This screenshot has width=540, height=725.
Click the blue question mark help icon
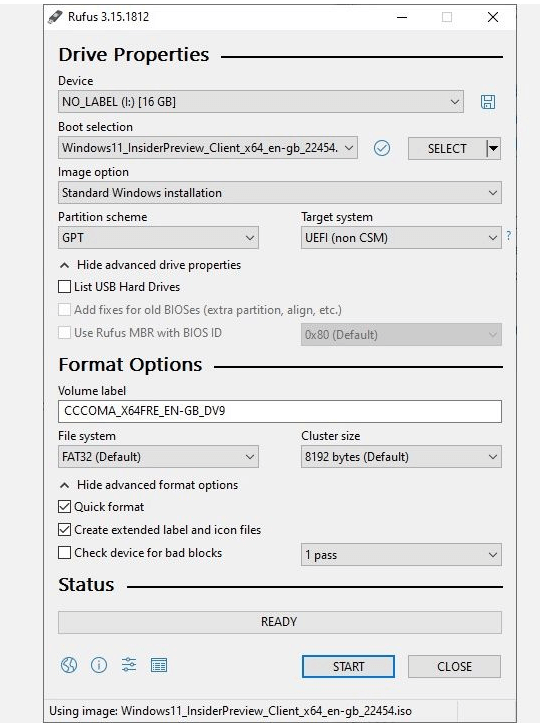(509, 235)
